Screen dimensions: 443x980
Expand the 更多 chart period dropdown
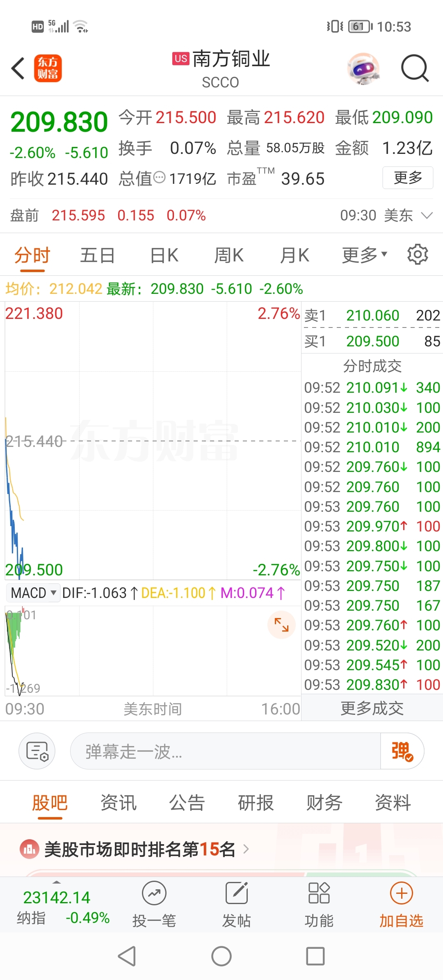click(x=365, y=255)
